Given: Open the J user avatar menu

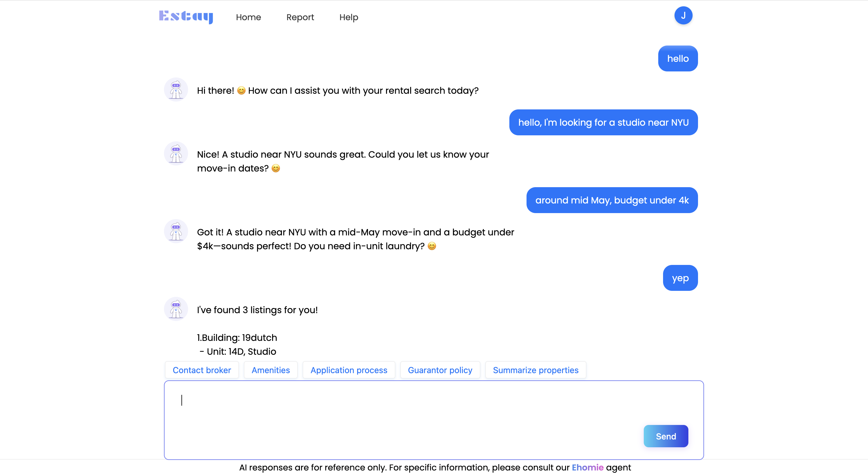Looking at the screenshot, I should [683, 15].
